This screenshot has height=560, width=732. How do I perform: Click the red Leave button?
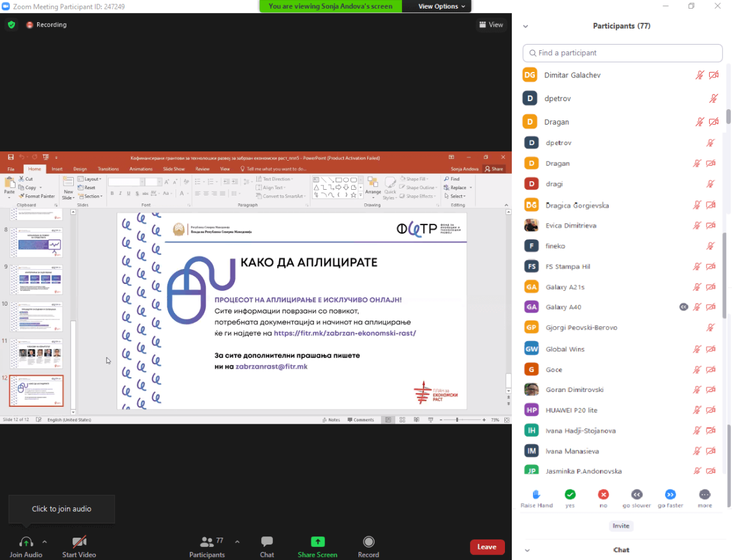(x=487, y=547)
